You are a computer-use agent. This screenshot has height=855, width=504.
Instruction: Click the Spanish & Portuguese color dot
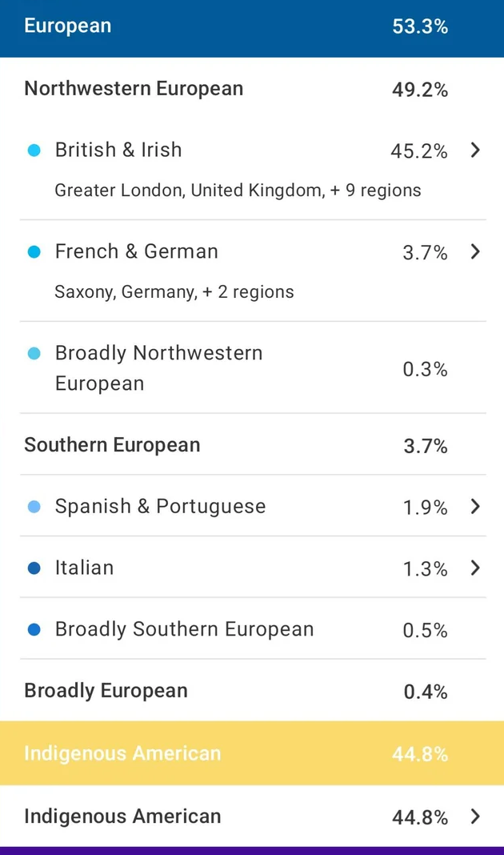tap(34, 507)
